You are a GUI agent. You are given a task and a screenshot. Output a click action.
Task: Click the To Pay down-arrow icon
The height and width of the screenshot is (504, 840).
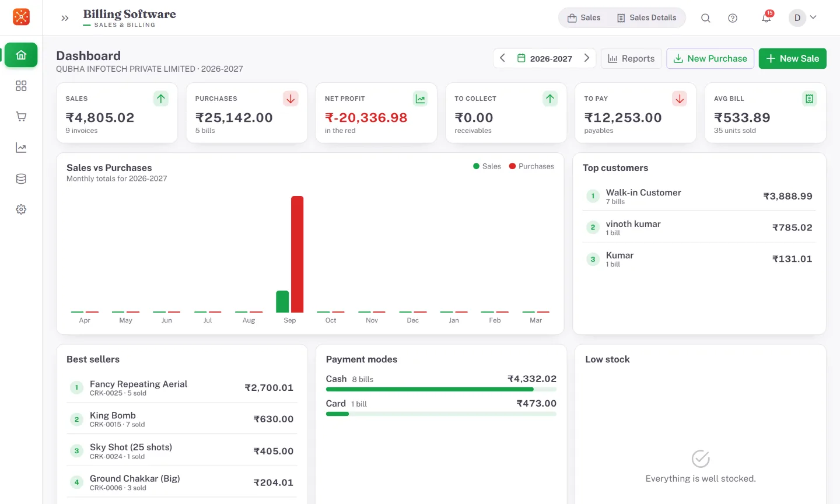pos(680,99)
